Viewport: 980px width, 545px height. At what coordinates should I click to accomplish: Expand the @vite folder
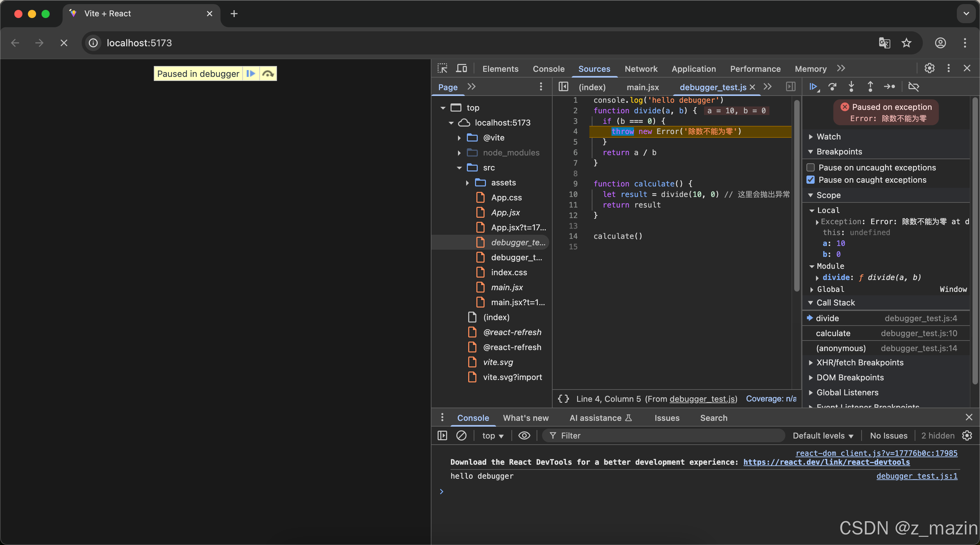click(x=459, y=138)
